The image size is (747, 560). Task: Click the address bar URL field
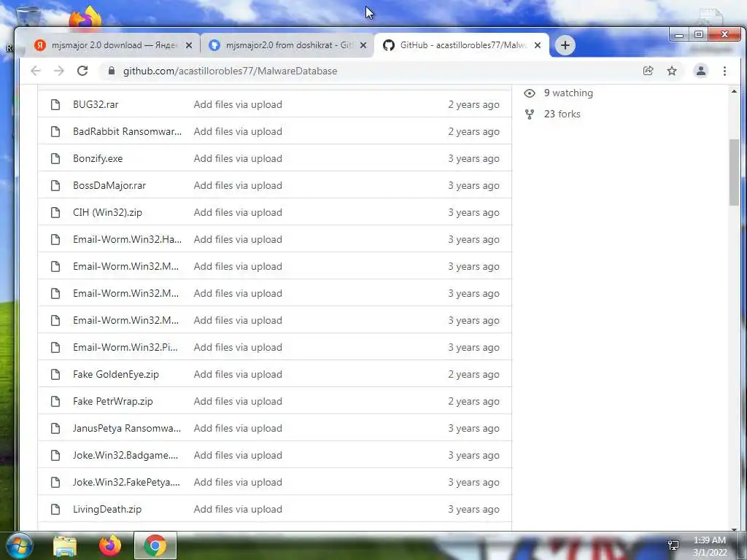click(371, 71)
